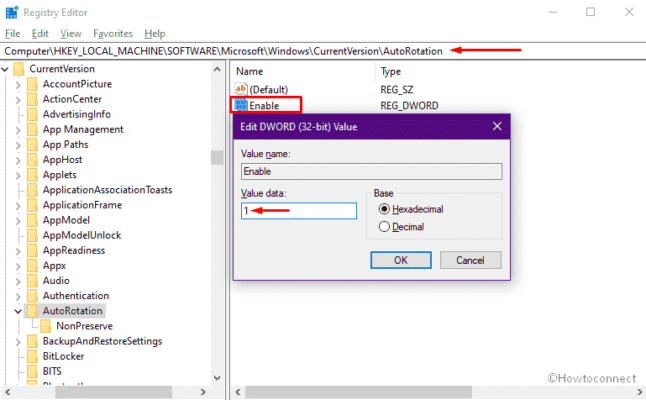
Task: Select the Decimal base option
Action: point(401,227)
